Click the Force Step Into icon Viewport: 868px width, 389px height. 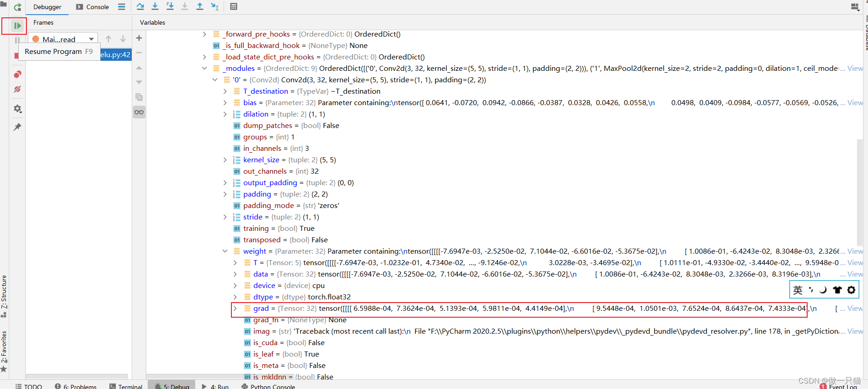(x=185, y=6)
